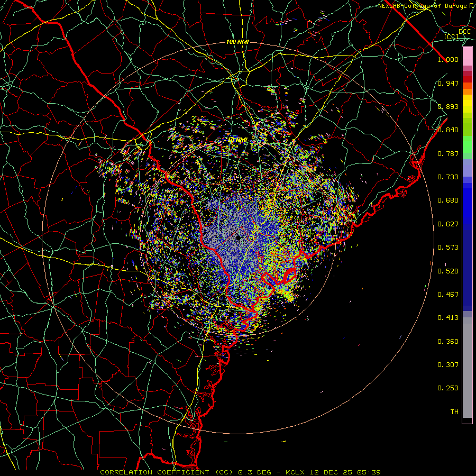Click the 0.627 legend value

pyautogui.click(x=448, y=224)
